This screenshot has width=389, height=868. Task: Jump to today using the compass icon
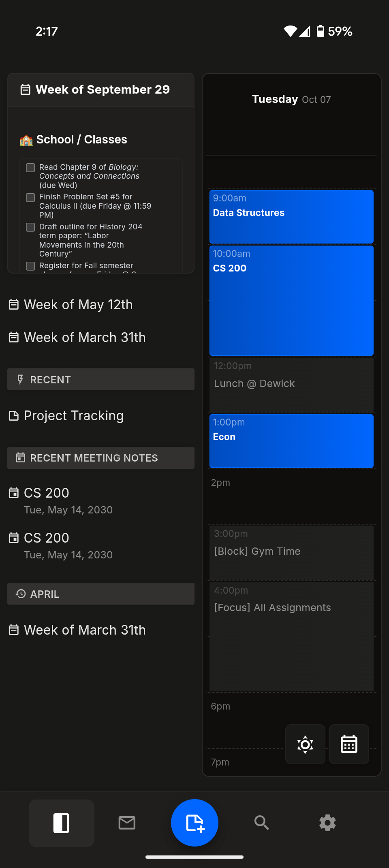click(x=305, y=744)
